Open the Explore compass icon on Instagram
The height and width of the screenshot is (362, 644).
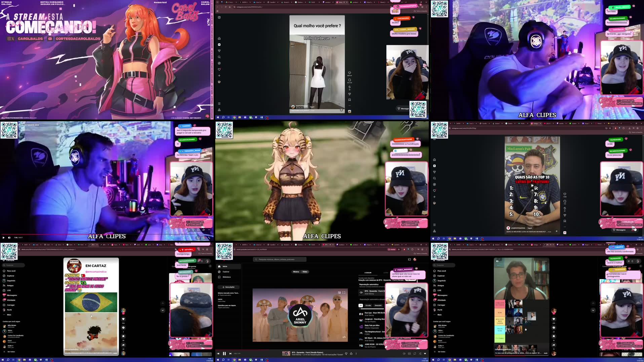(x=219, y=64)
